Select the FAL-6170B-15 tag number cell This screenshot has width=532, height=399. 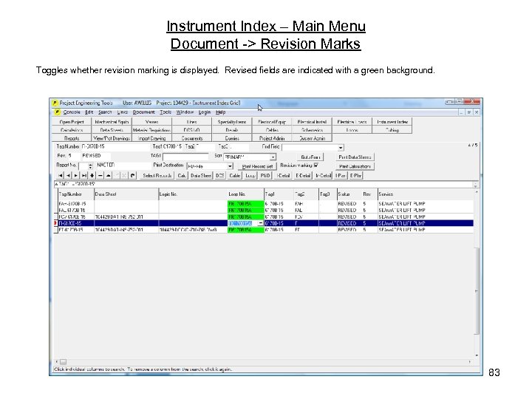pyautogui.click(x=75, y=211)
